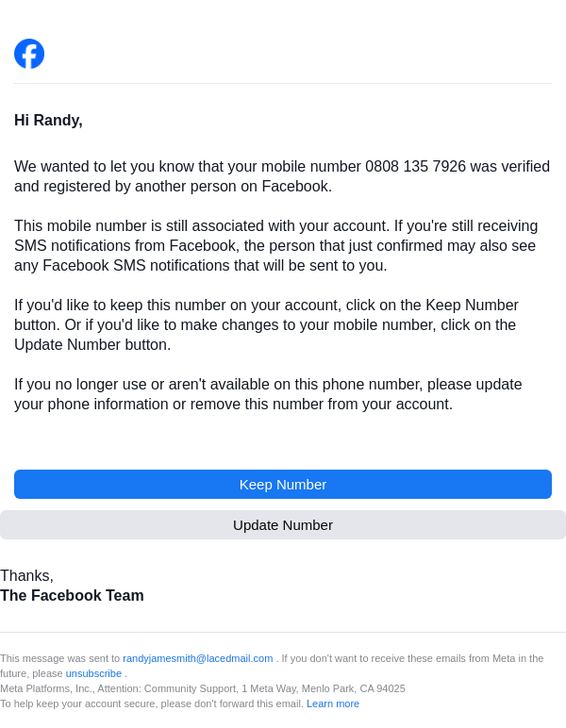566x728 pixels.
Task: Click the mobile number 0808 135 7926
Action: coord(415,167)
